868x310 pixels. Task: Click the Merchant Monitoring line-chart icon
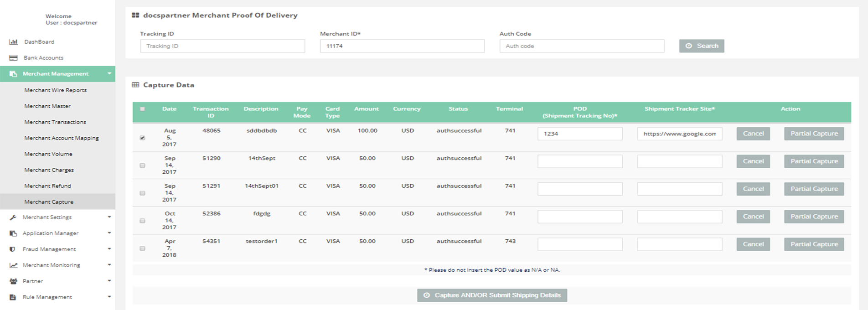13,265
